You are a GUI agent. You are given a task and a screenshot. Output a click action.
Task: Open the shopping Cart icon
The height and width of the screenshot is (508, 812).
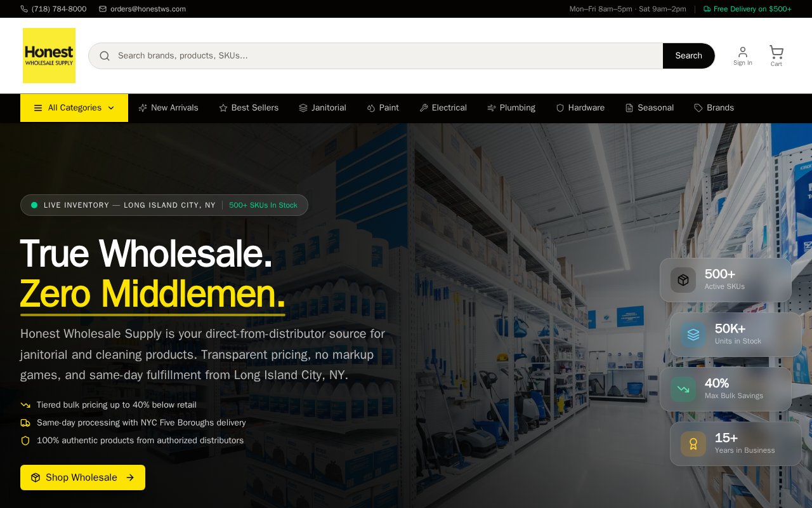tap(776, 51)
